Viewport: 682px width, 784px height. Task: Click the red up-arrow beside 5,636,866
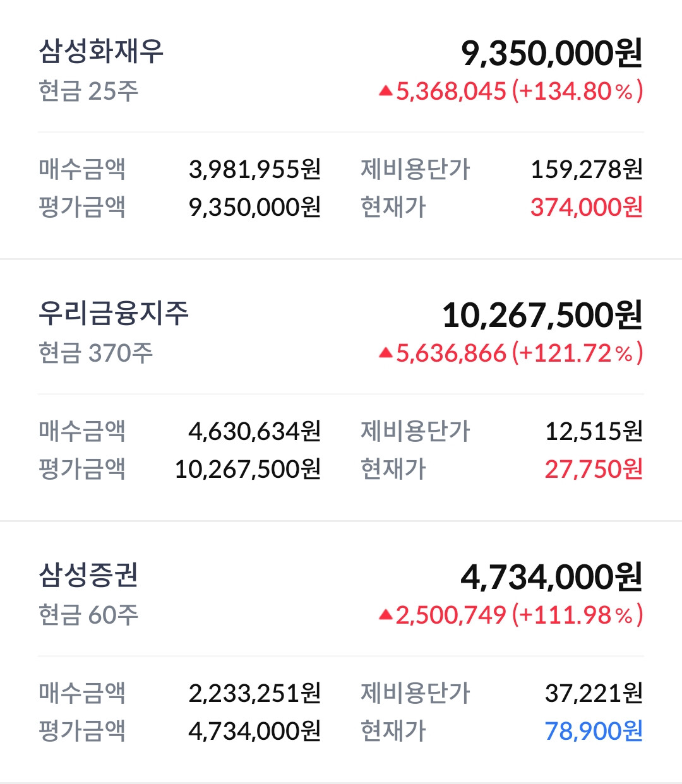(386, 353)
